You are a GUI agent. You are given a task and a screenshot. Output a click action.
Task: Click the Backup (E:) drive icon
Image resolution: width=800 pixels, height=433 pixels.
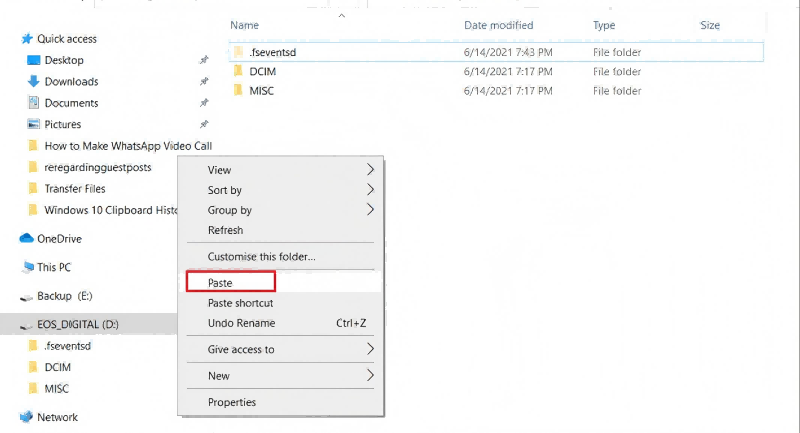(x=26, y=297)
